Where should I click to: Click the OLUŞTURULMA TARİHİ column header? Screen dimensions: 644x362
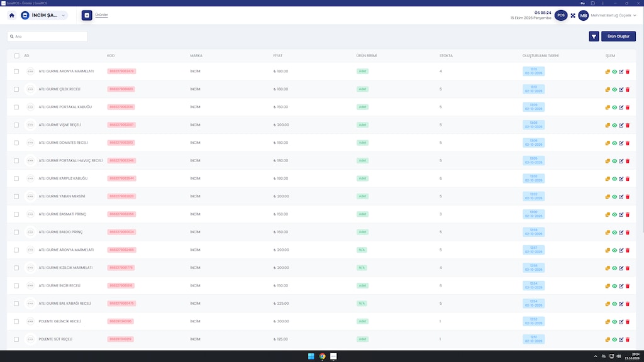540,56
